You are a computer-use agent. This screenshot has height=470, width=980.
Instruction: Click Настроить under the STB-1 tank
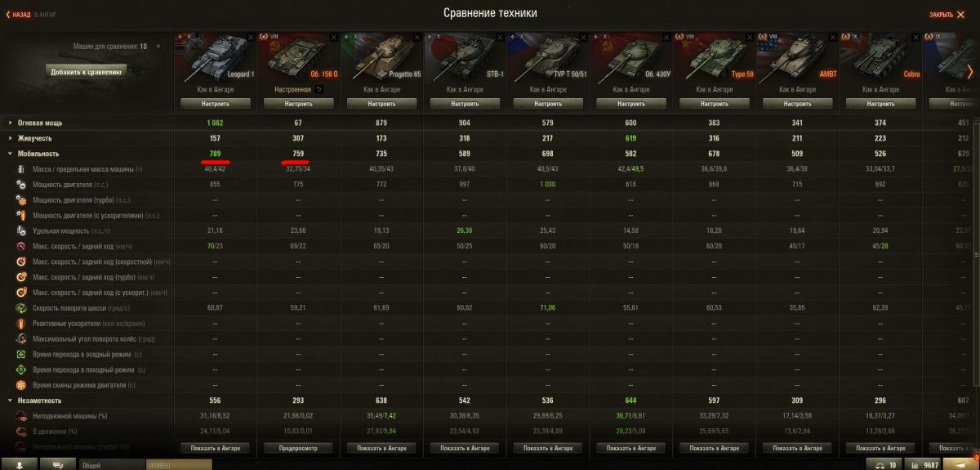tap(465, 104)
